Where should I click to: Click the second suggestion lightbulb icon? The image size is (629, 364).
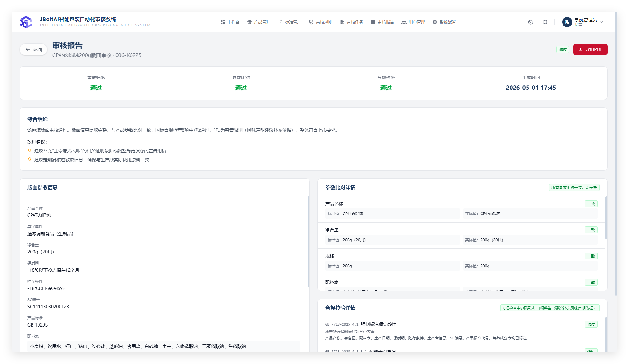[30, 160]
